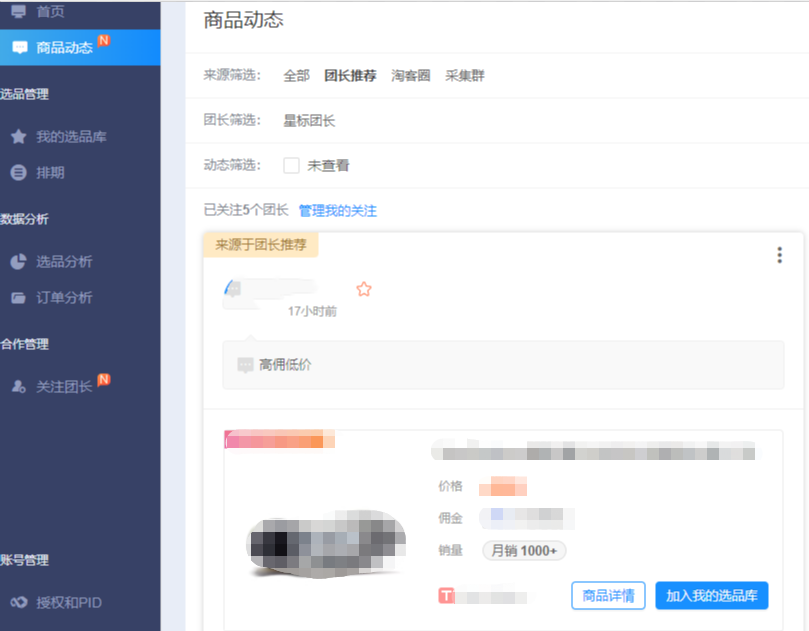Click the person icon for 关注团长

pos(18,387)
